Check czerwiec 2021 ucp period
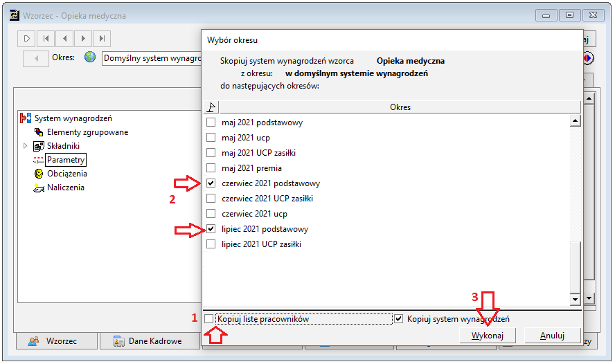 (211, 214)
